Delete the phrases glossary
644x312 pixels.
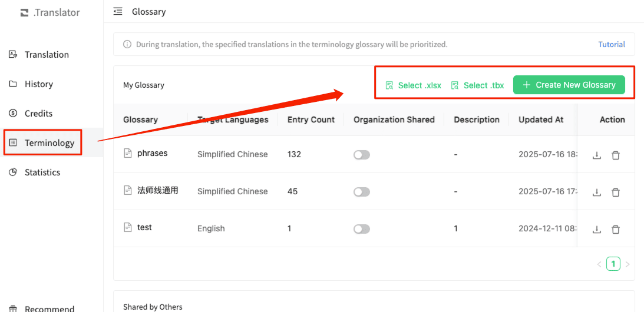pyautogui.click(x=616, y=155)
